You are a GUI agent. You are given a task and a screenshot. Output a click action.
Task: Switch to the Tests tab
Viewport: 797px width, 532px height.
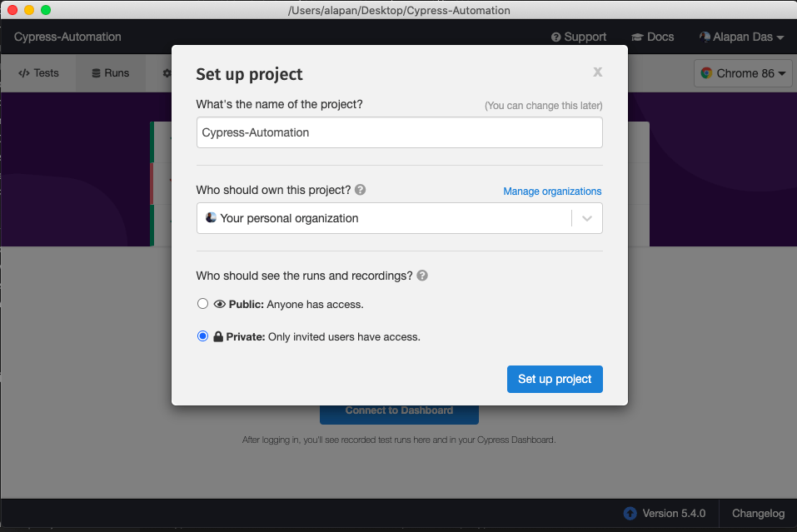pyautogui.click(x=38, y=73)
